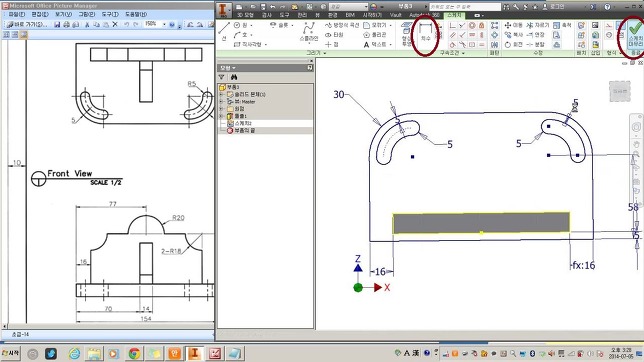Open the Vault ribbon tab
The image size is (644, 362).
pos(396,15)
